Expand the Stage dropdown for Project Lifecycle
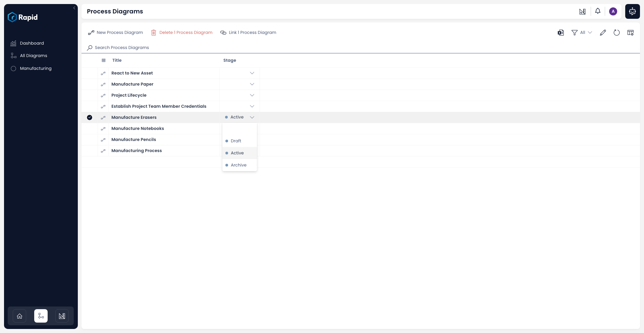644x333 pixels. 252,95
